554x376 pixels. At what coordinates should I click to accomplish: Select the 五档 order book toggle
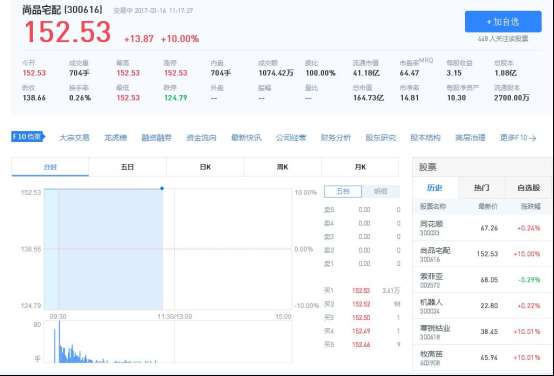pyautogui.click(x=343, y=191)
